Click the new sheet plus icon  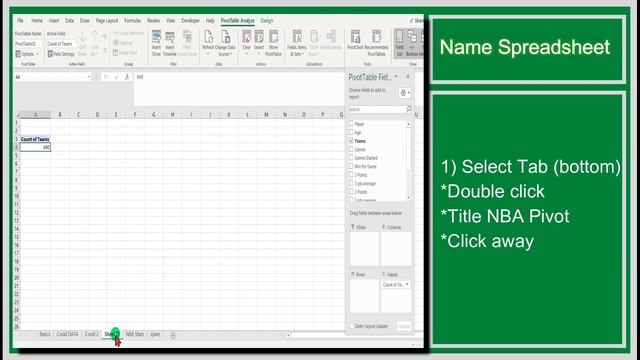point(173,335)
